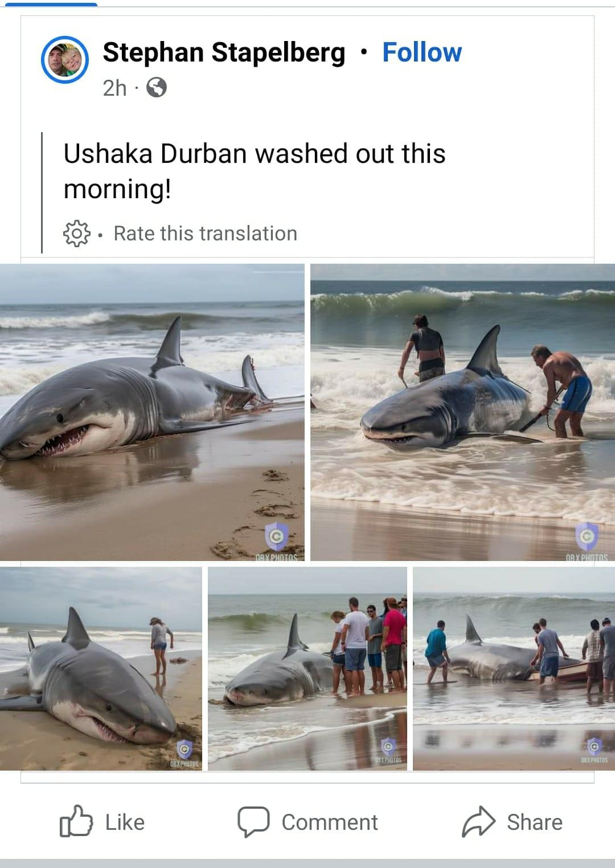Open the 2h post timestamp
The height and width of the screenshot is (868, 615).
[x=114, y=88]
